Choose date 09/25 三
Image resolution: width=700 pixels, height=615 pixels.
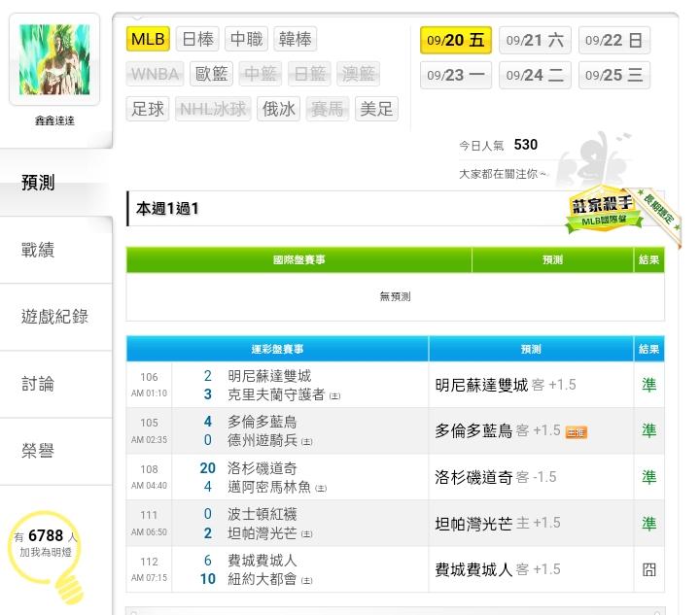tap(613, 75)
